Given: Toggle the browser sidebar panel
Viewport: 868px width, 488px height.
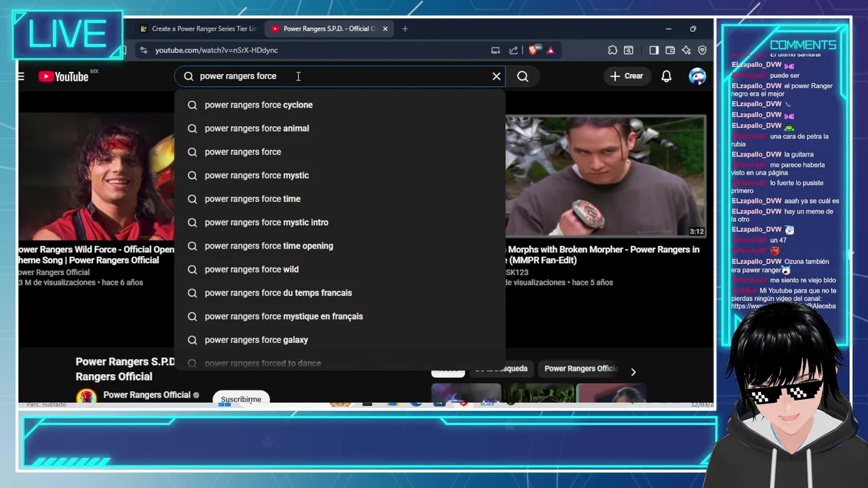Looking at the screenshot, I should click(x=654, y=50).
